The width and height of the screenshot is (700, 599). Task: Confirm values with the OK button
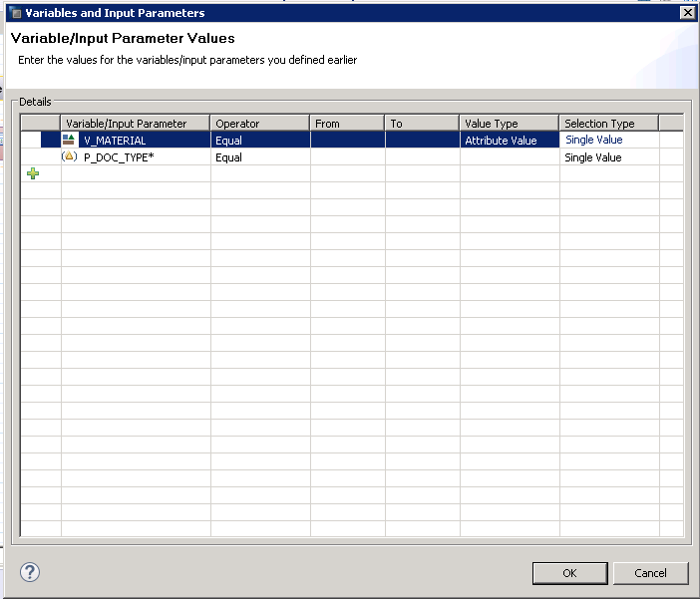click(569, 573)
